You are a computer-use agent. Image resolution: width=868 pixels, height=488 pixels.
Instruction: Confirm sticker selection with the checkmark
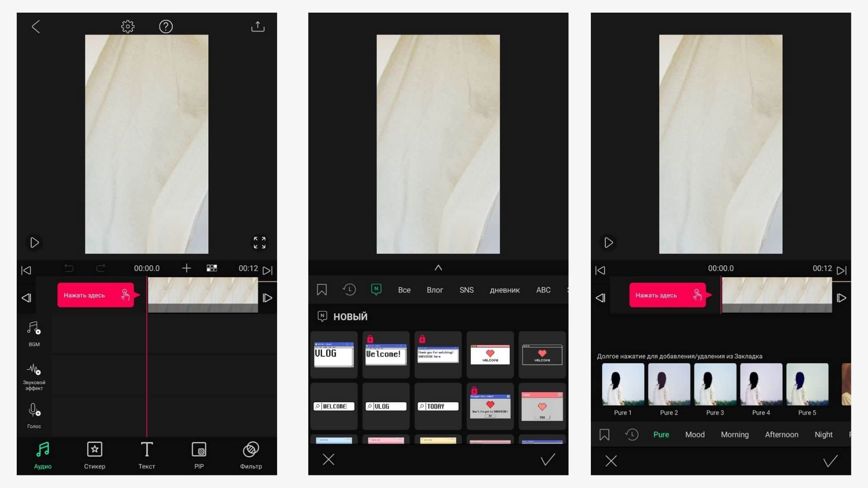point(547,460)
